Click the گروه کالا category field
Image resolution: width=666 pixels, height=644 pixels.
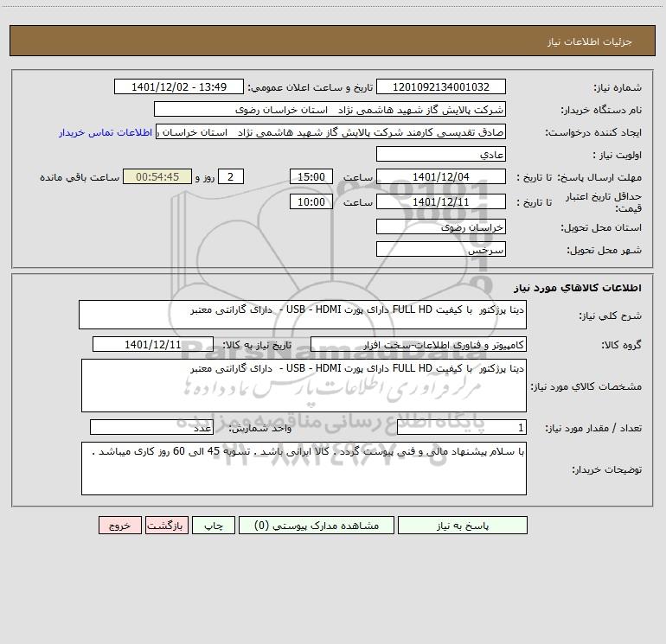[x=419, y=344]
